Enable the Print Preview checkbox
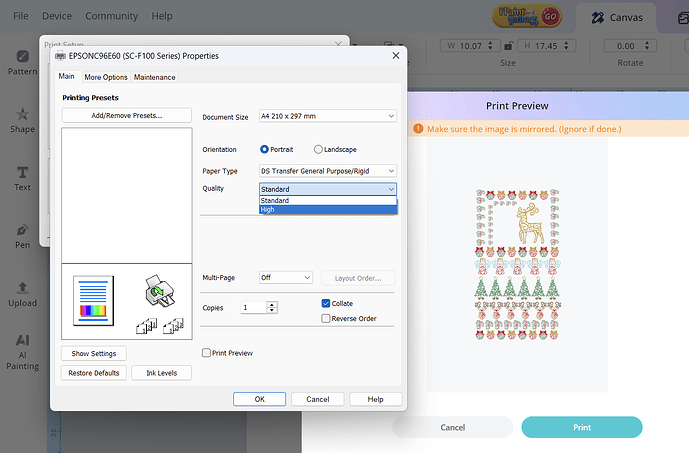Image resolution: width=689 pixels, height=453 pixels. [x=206, y=353]
